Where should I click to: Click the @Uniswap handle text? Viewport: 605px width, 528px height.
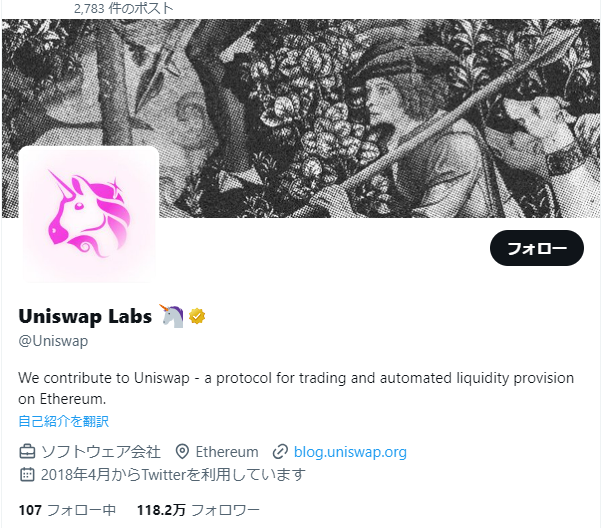[x=53, y=341]
